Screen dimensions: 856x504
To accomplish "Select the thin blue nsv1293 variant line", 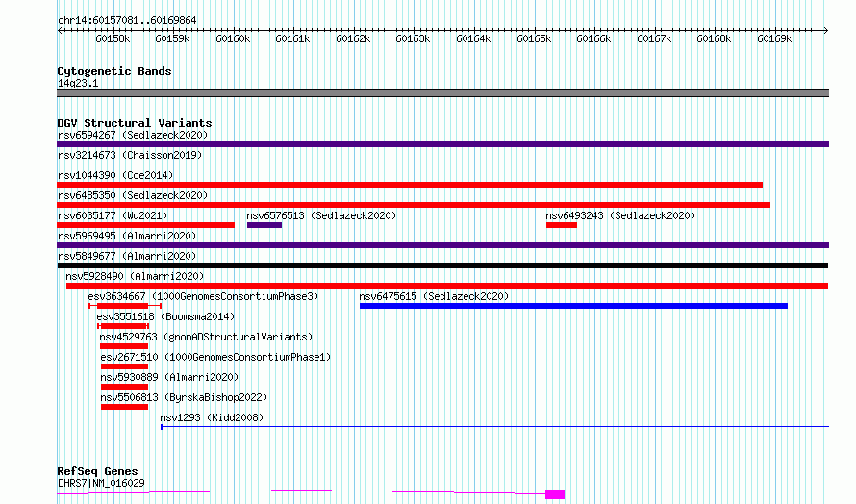I will pyautogui.click(x=494, y=426).
